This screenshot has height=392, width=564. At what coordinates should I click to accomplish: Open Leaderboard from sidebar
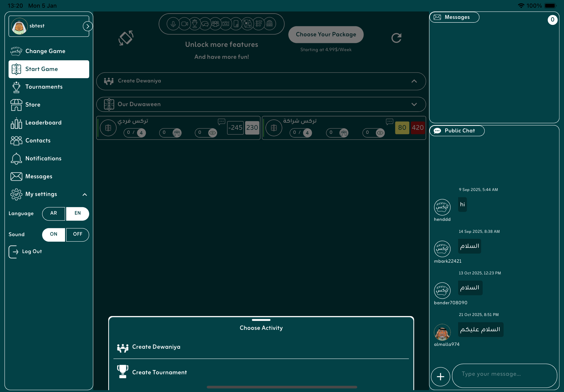point(43,123)
